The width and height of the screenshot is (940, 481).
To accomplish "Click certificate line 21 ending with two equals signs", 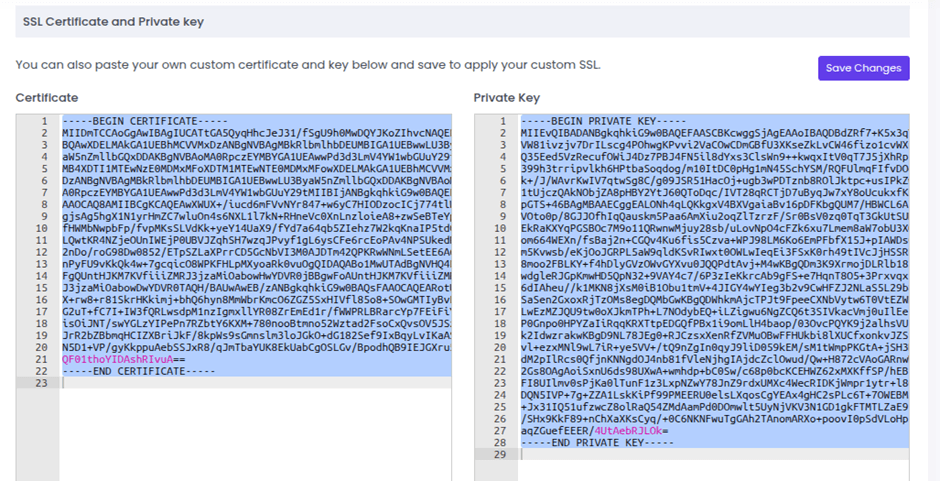I will (123, 359).
